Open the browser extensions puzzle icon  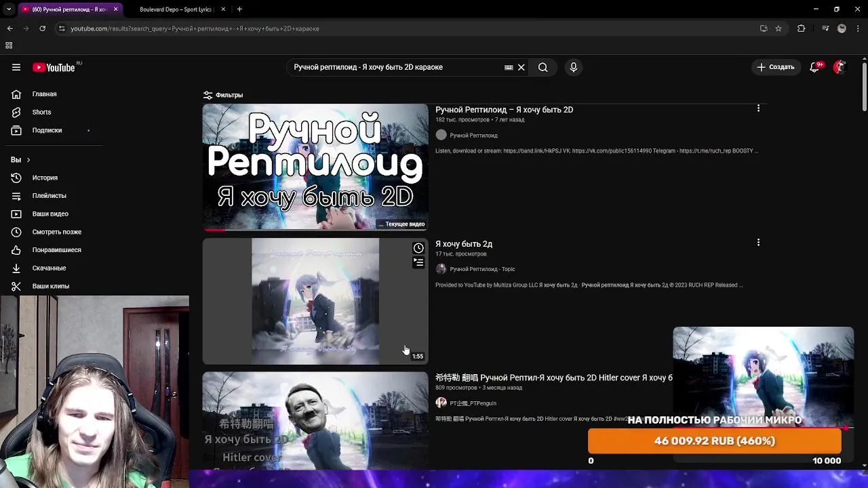coord(801,28)
